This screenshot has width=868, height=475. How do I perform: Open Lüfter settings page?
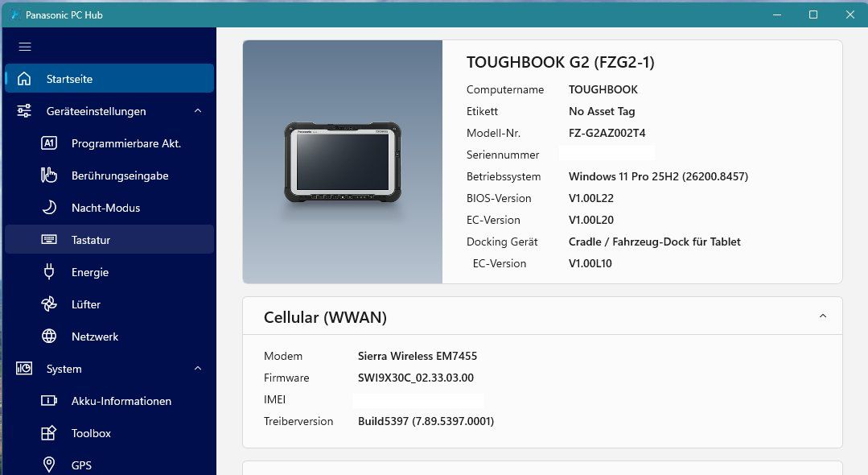(x=109, y=304)
